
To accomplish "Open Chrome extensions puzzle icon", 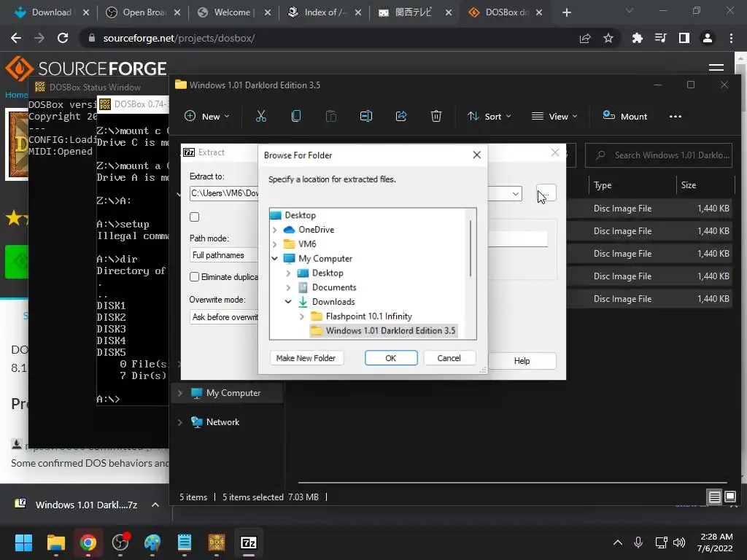I will click(x=637, y=38).
